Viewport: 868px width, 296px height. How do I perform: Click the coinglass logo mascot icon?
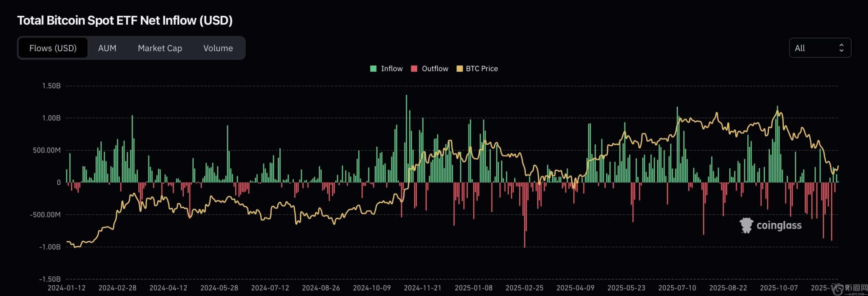click(x=746, y=225)
